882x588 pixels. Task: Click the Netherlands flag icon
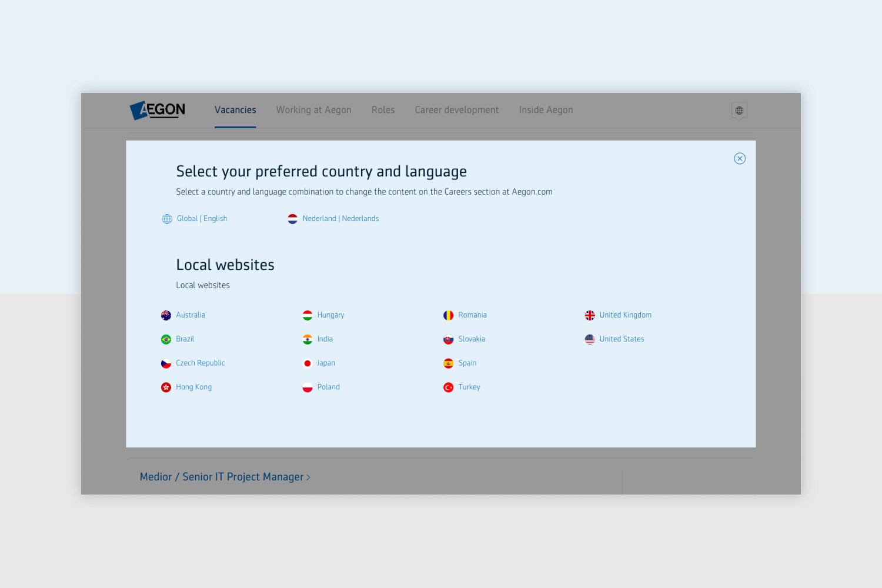(293, 219)
